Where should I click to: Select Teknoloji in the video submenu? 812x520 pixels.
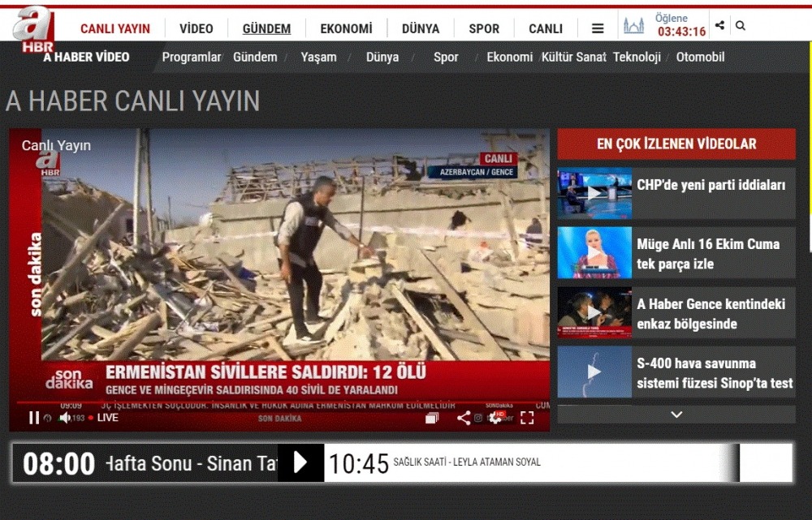click(x=637, y=58)
